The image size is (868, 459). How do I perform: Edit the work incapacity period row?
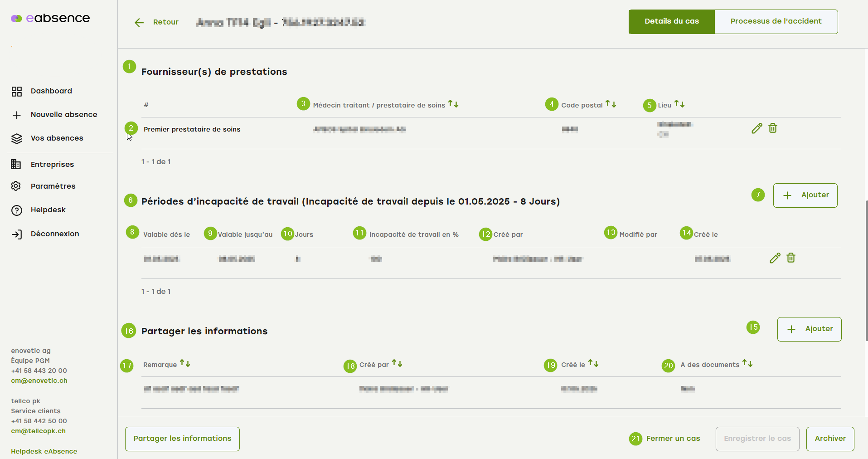[x=775, y=258]
